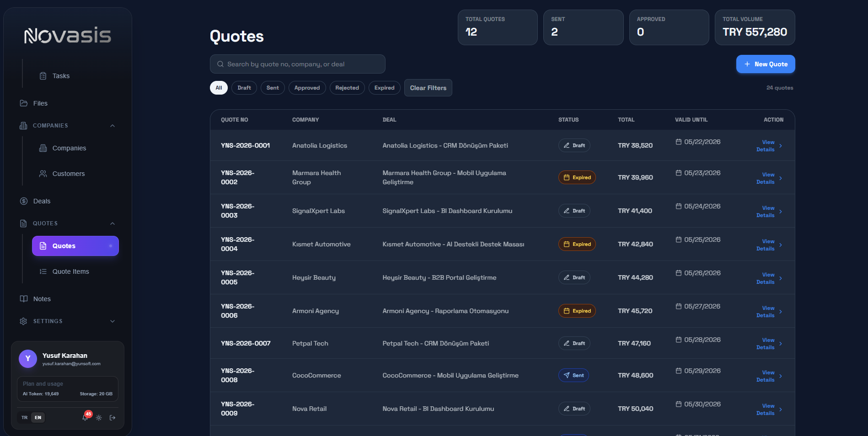Image resolution: width=868 pixels, height=436 pixels.
Task: Click company name Kısmet Automotive
Action: [321, 244]
